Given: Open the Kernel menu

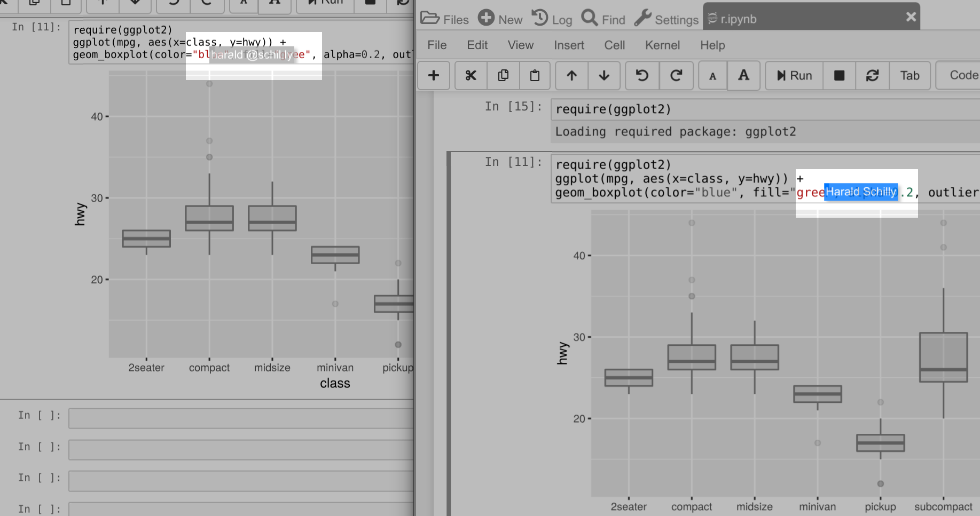Looking at the screenshot, I should pyautogui.click(x=662, y=45).
